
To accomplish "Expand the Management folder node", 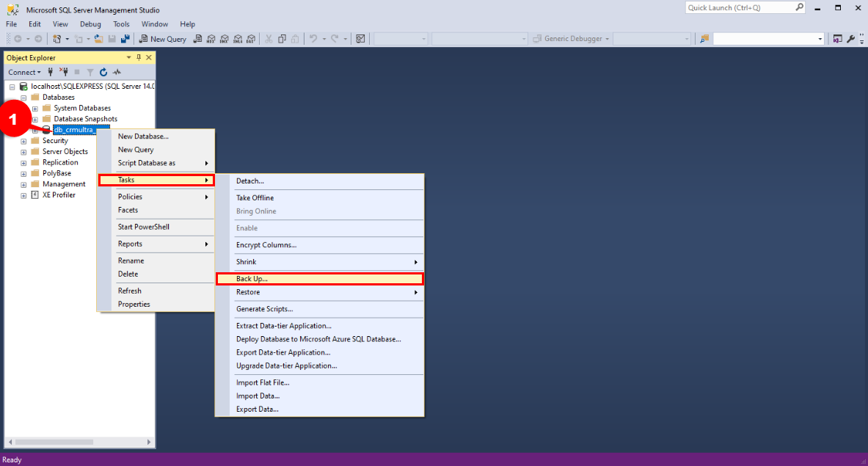I will pyautogui.click(x=23, y=184).
